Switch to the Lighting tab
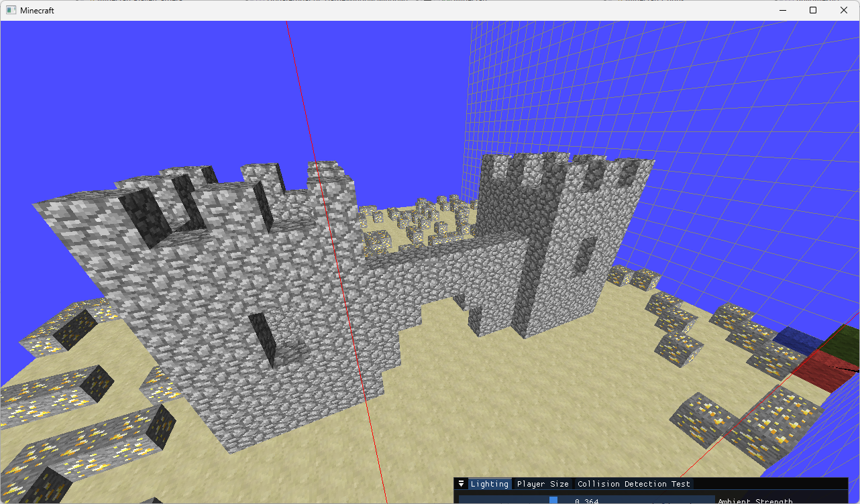Image resolution: width=860 pixels, height=504 pixels. (x=490, y=484)
